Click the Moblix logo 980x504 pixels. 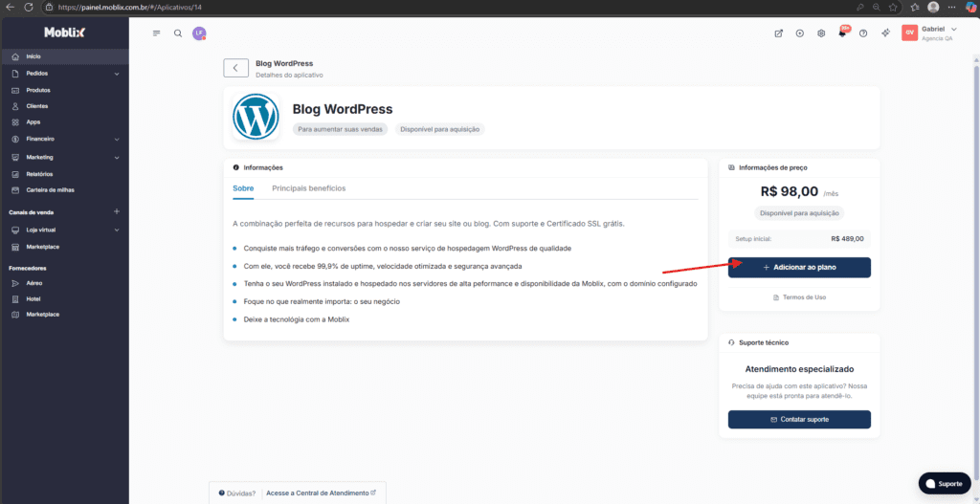click(x=64, y=33)
